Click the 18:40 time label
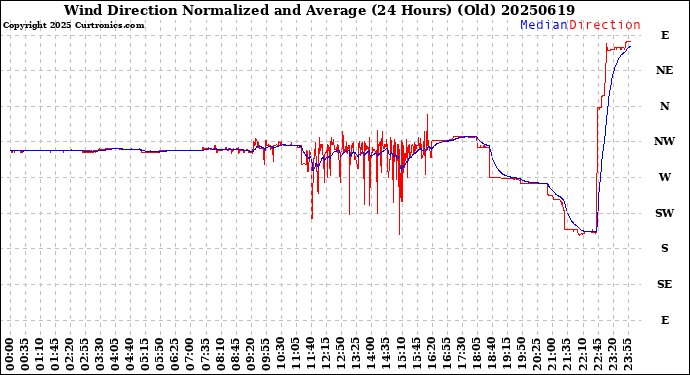This screenshot has width=690, height=375. 492,354
